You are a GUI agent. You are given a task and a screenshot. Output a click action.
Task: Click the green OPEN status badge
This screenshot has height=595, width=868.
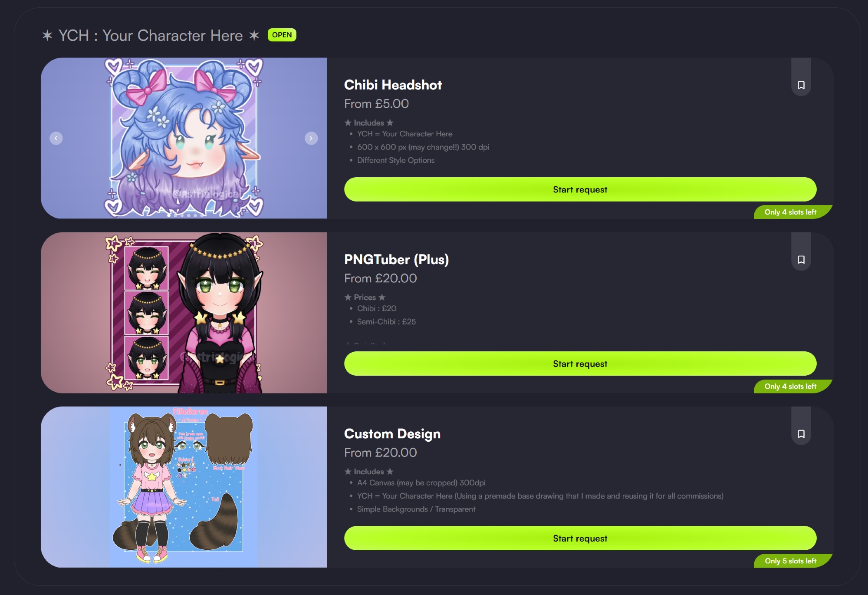(x=282, y=35)
